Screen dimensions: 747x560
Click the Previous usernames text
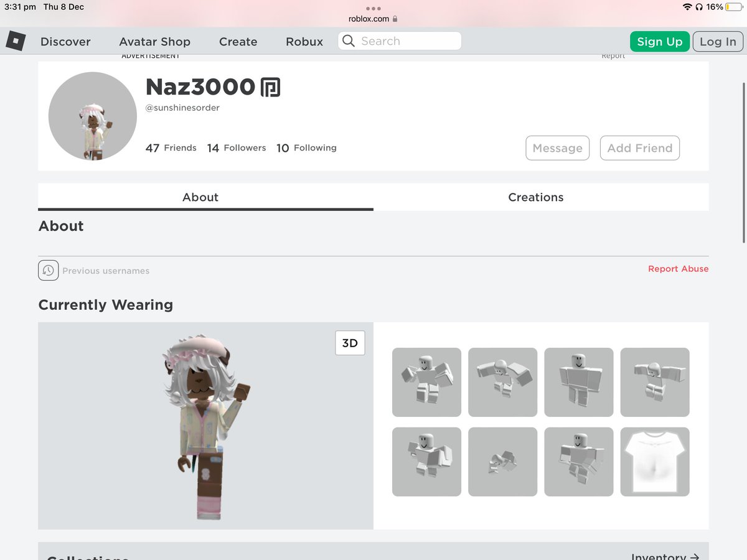106,271
